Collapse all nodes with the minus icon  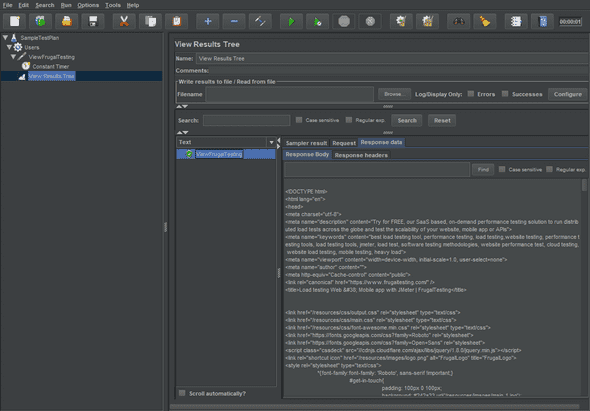(234, 21)
